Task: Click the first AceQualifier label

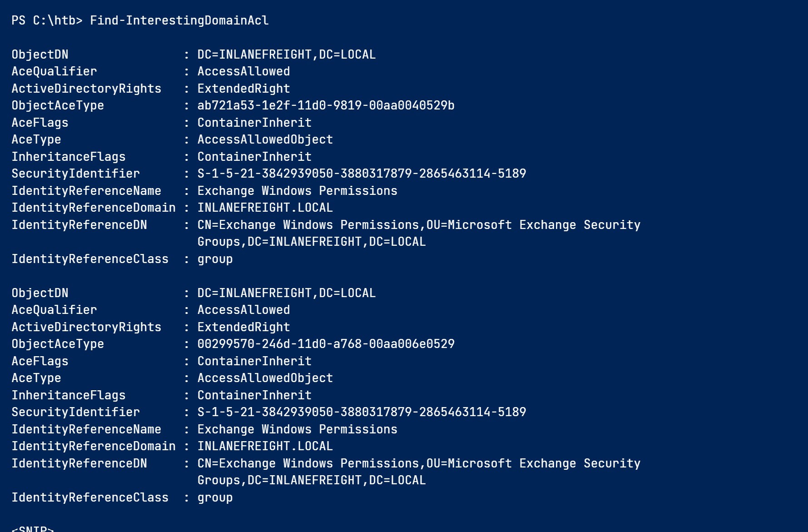Action: tap(54, 71)
